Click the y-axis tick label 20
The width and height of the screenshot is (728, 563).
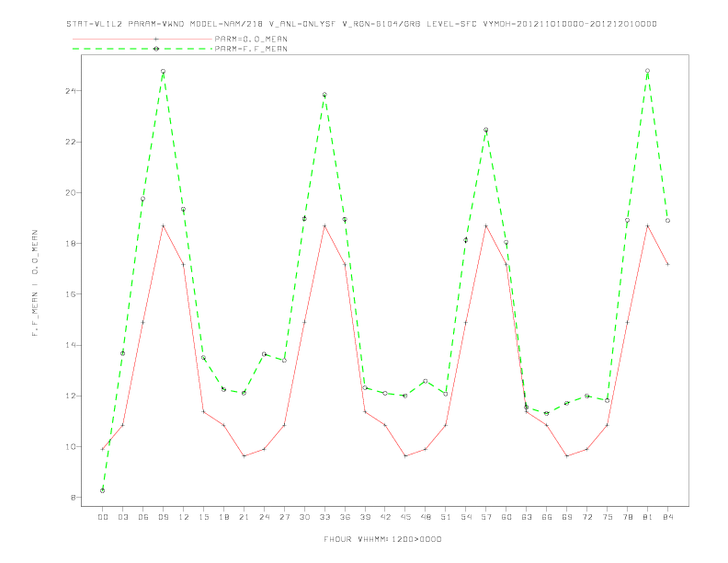click(x=71, y=192)
